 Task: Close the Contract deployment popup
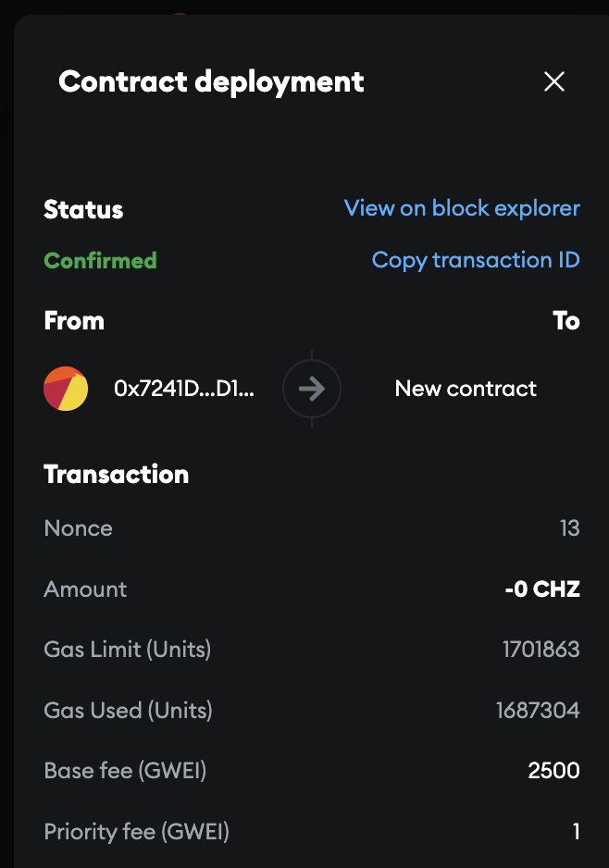(553, 82)
